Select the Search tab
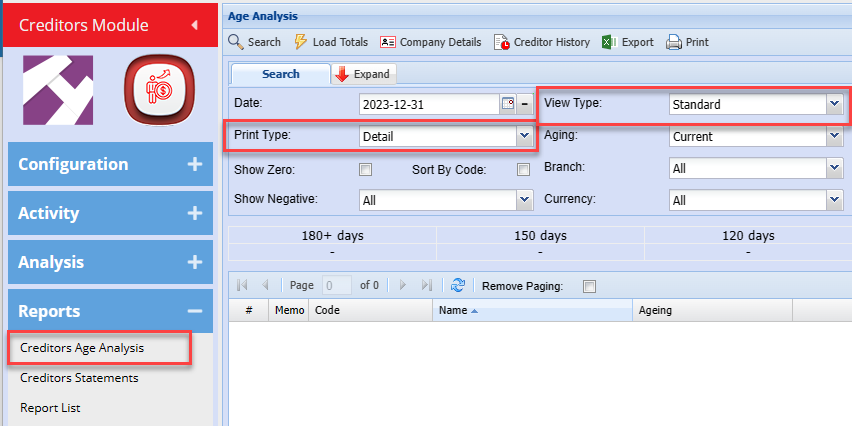This screenshot has width=852, height=426. pos(280,74)
